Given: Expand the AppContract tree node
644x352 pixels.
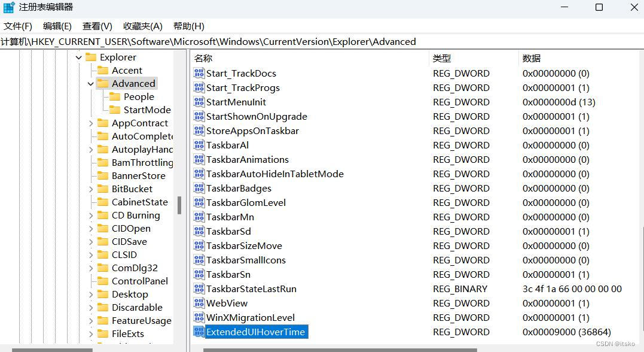Looking at the screenshot, I should (91, 123).
